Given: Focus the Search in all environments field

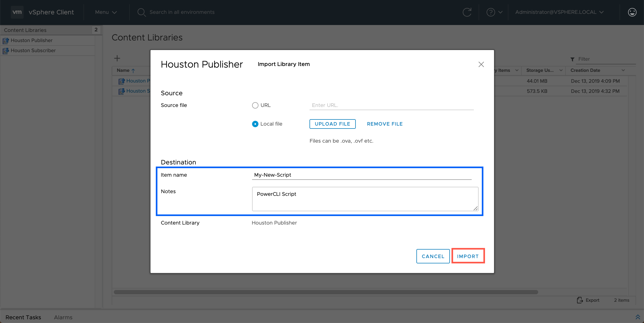Looking at the screenshot, I should 182,12.
